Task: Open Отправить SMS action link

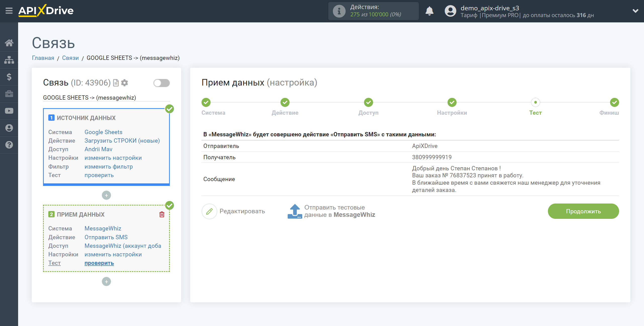Action: pyautogui.click(x=106, y=237)
